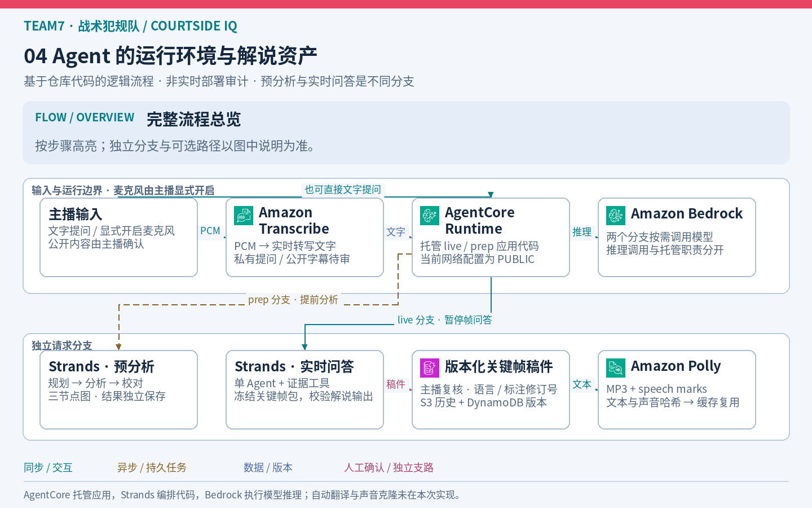Click the 完整流程总览 heading
812x508 pixels.
pos(193,119)
